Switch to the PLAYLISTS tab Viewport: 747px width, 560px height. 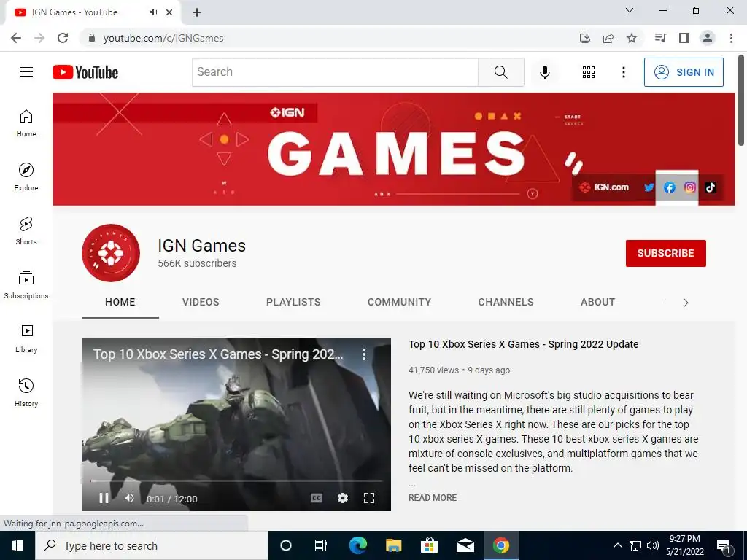tap(293, 302)
